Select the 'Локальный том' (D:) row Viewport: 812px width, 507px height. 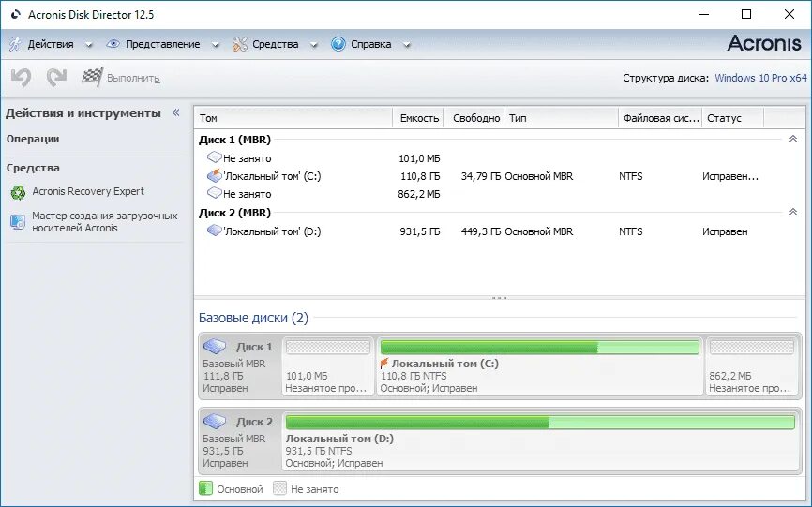pyautogui.click(x=499, y=231)
